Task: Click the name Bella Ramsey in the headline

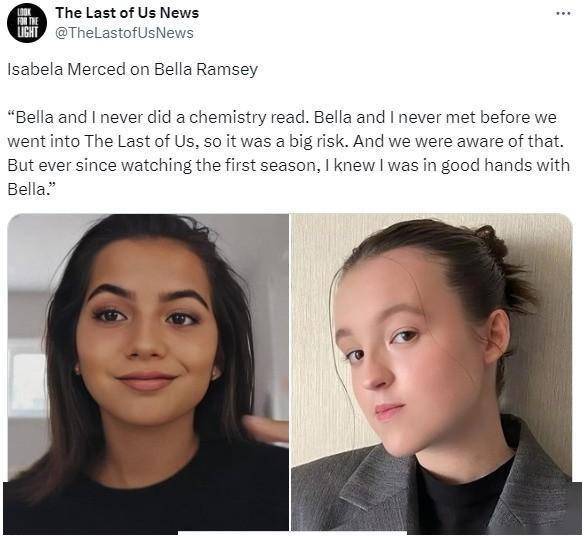Action: tap(206, 70)
